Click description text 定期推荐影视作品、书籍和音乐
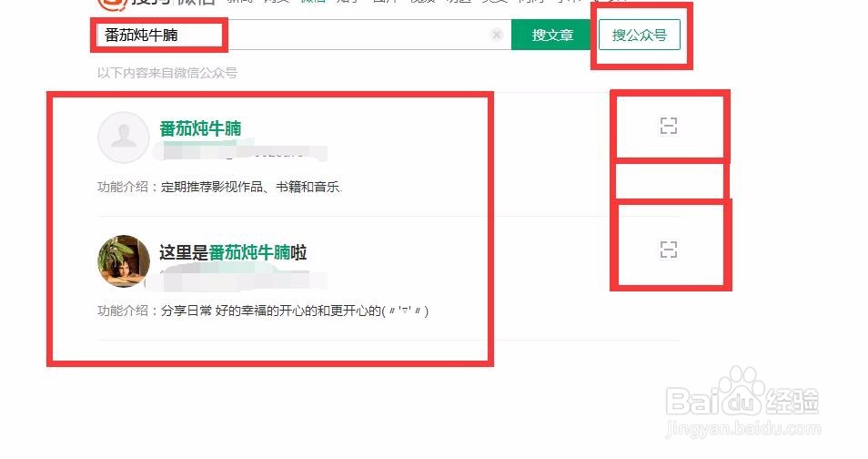This screenshot has height=459, width=868. pos(252,187)
